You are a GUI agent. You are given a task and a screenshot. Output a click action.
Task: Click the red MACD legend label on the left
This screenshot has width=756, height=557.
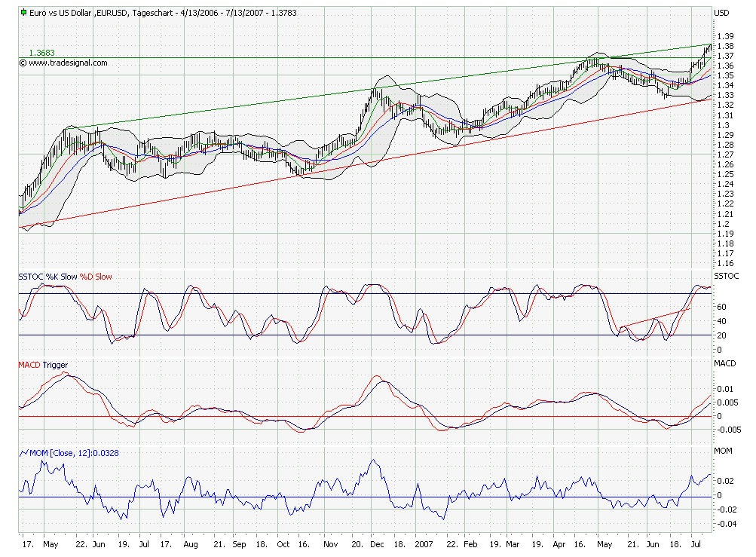tap(29, 365)
